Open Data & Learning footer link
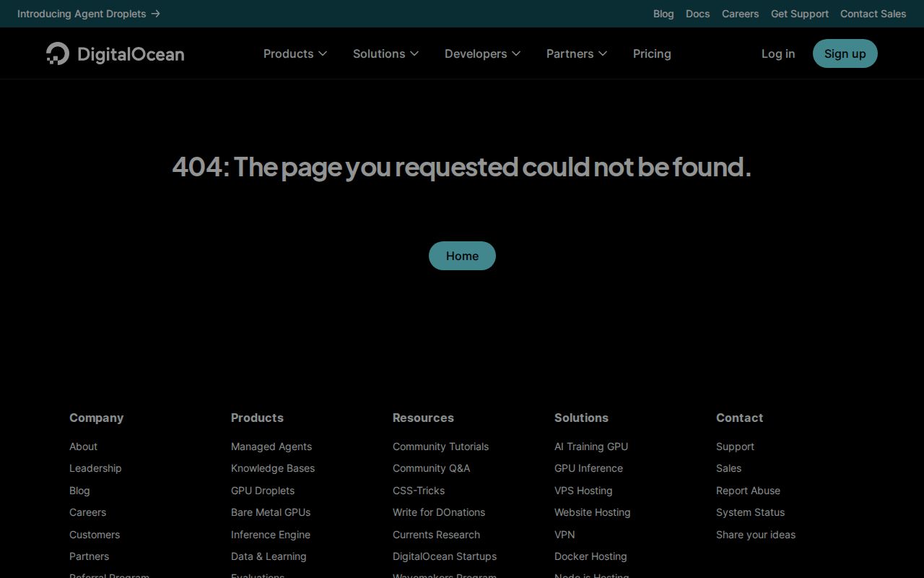The height and width of the screenshot is (578, 924). click(269, 556)
